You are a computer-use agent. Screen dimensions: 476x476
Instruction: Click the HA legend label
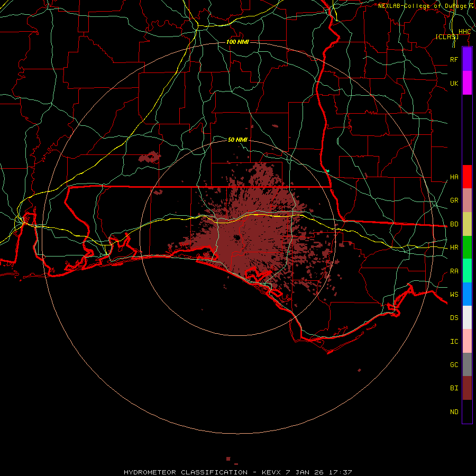(x=454, y=177)
